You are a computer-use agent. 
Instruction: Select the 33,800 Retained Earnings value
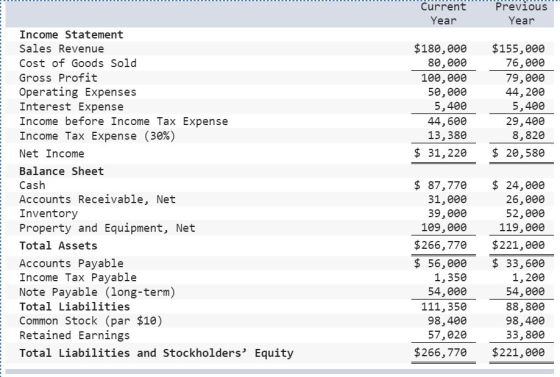(525, 335)
